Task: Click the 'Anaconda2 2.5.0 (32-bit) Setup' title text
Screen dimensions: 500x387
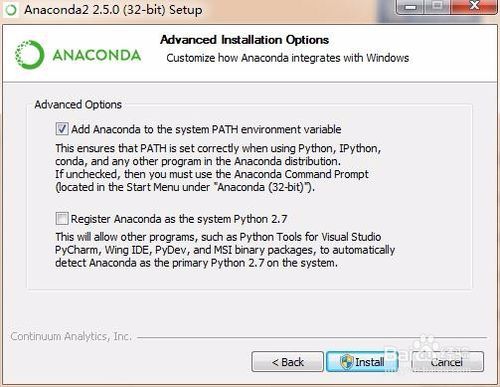Action: tap(113, 10)
